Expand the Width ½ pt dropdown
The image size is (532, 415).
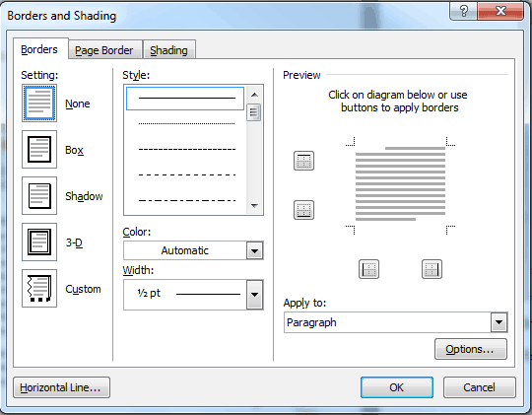[193, 295]
